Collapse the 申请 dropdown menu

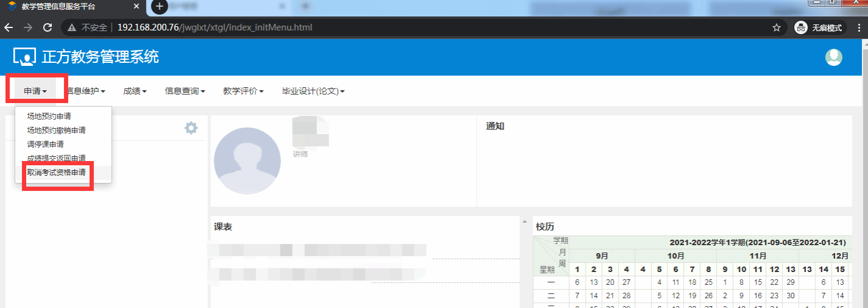(x=35, y=91)
